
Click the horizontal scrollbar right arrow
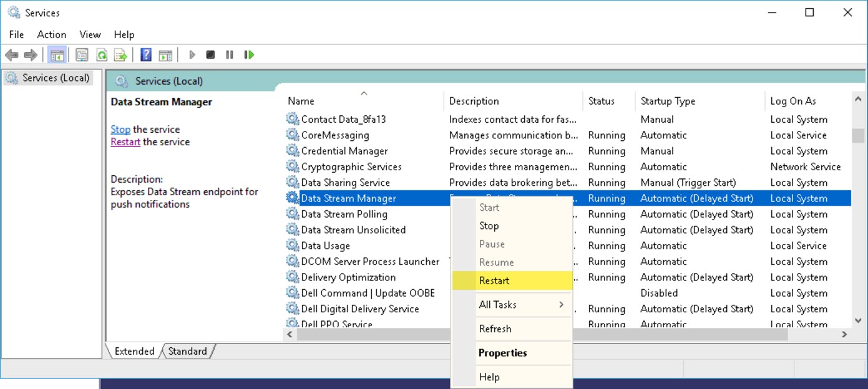coord(844,334)
